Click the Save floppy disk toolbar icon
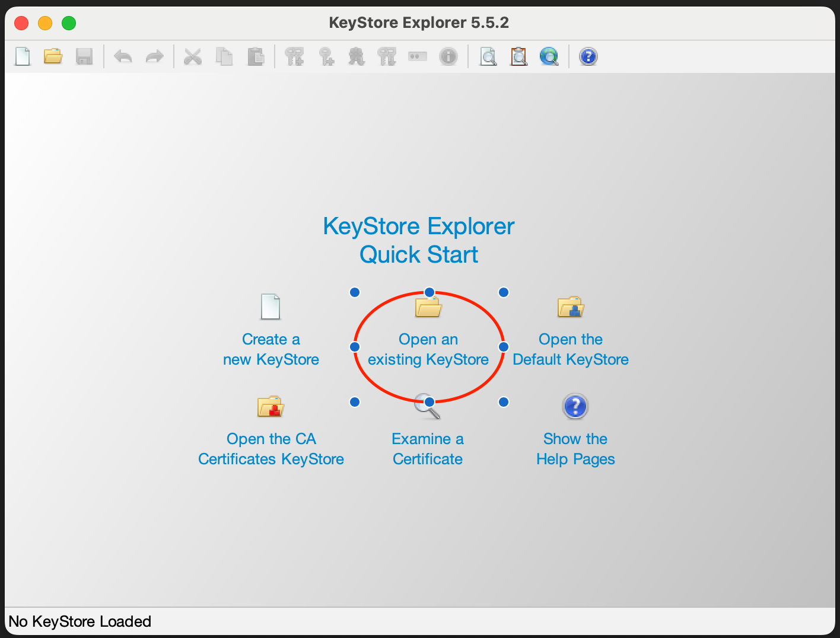 84,57
